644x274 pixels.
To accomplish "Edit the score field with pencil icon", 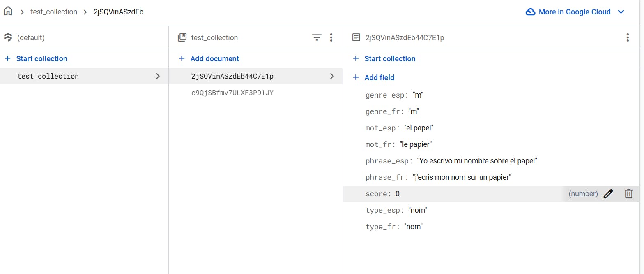I will (608, 194).
